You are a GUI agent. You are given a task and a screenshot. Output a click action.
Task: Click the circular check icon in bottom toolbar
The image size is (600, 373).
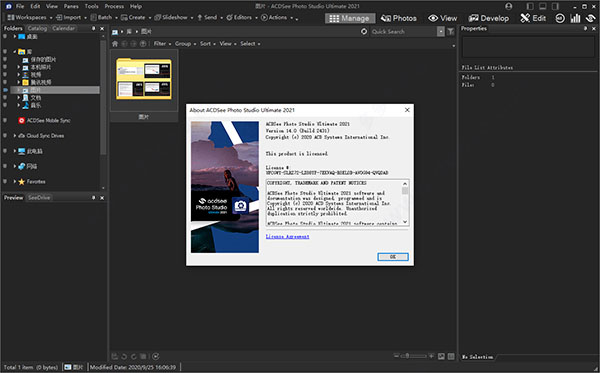[155, 357]
